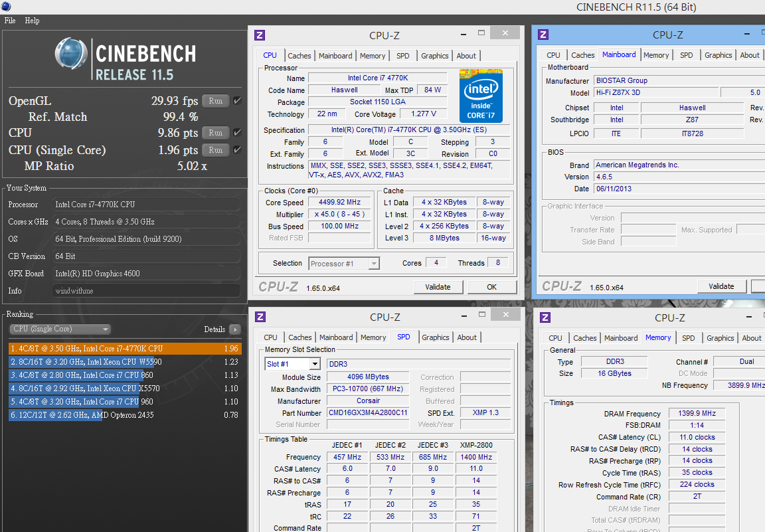Switch to Graphics tab in CPU window

pyautogui.click(x=435, y=56)
